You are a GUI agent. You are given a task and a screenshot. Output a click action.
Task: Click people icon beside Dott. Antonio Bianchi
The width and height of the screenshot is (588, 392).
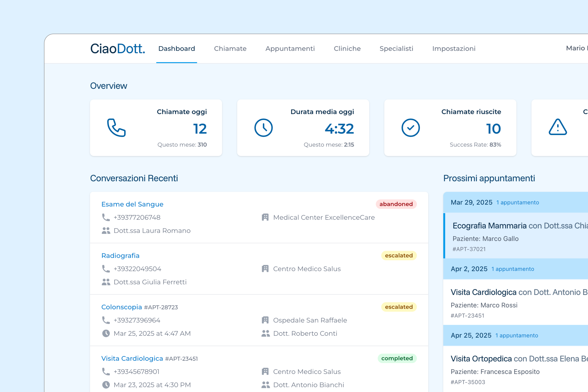[265, 385]
